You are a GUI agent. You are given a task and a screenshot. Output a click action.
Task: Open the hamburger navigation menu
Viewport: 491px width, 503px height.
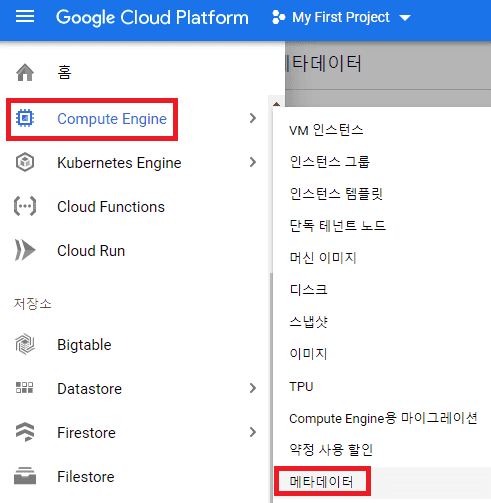[x=25, y=16]
